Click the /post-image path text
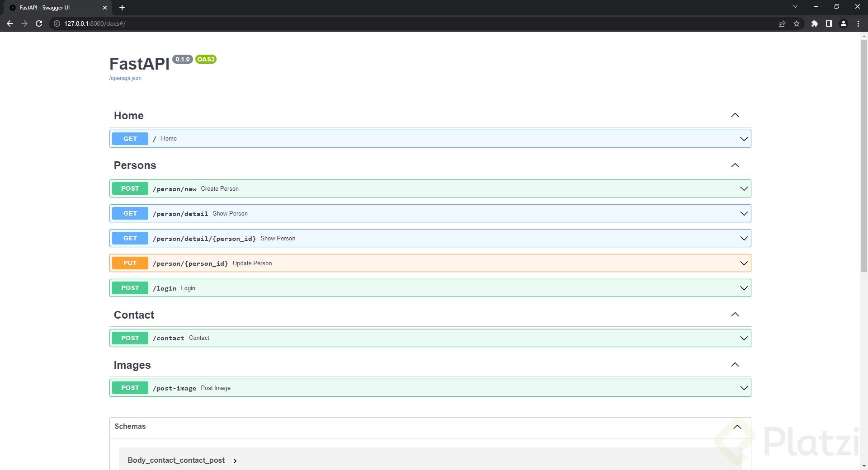 [x=175, y=388]
